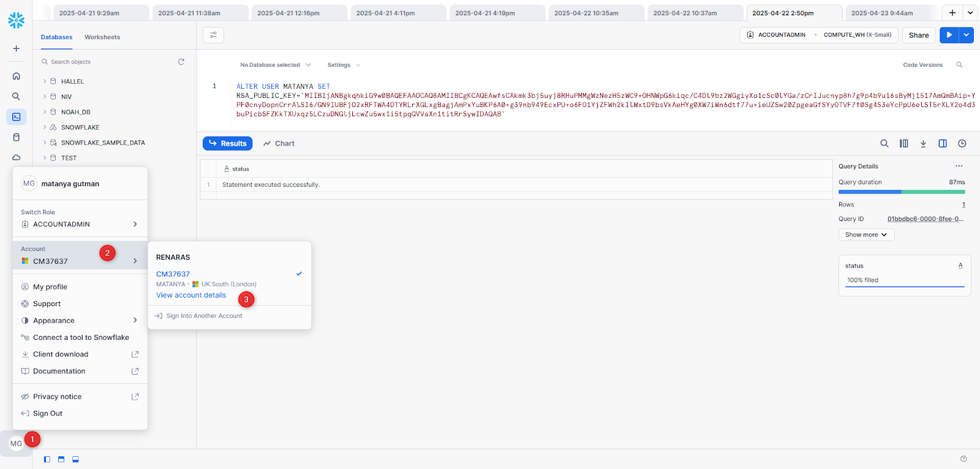Click the View account details link
Viewport: 980px width, 469px height.
pos(191,295)
